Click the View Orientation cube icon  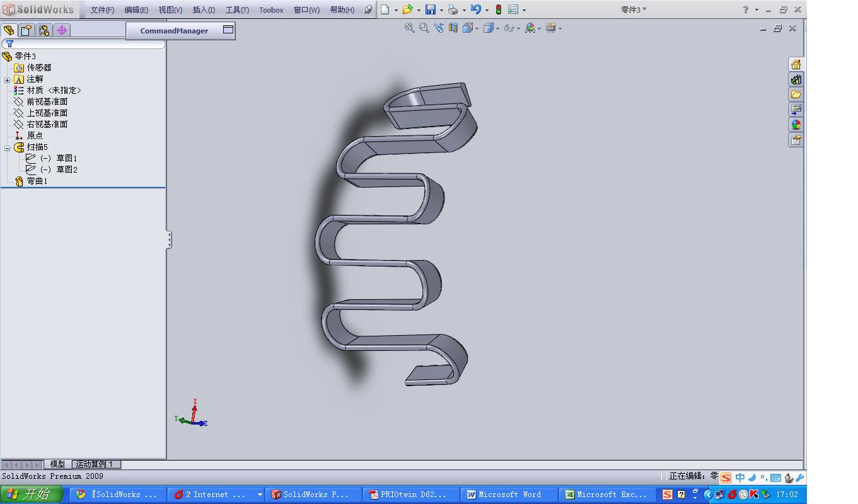click(x=468, y=28)
